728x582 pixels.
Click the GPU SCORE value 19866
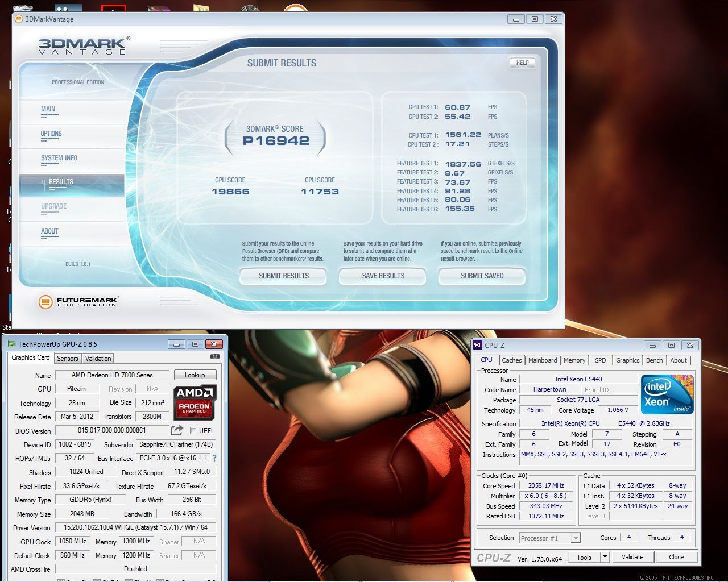point(230,192)
